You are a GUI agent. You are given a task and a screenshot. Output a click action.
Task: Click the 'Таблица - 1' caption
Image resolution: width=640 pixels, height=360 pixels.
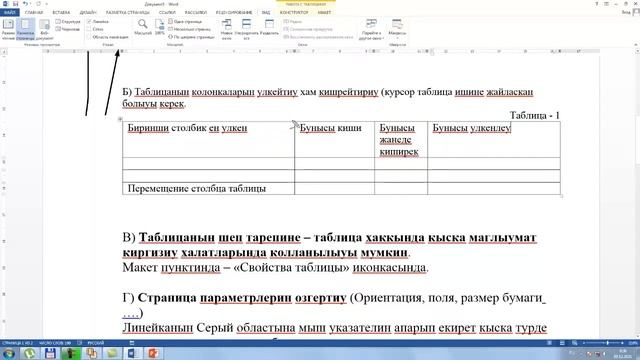[x=535, y=116]
